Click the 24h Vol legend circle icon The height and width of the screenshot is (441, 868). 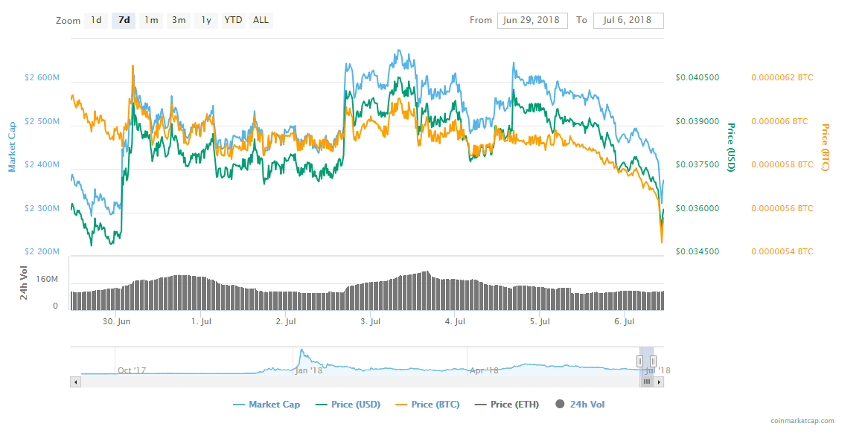(x=559, y=405)
